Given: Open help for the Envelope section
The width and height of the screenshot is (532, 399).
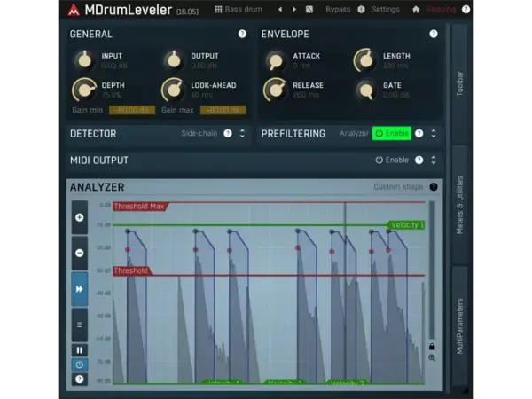Looking at the screenshot, I should coord(434,34).
